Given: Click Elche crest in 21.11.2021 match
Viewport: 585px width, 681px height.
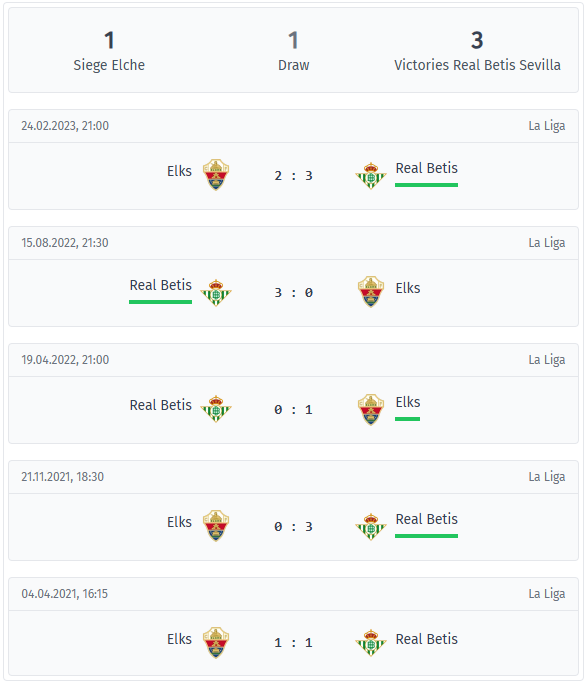Looking at the screenshot, I should (x=216, y=526).
